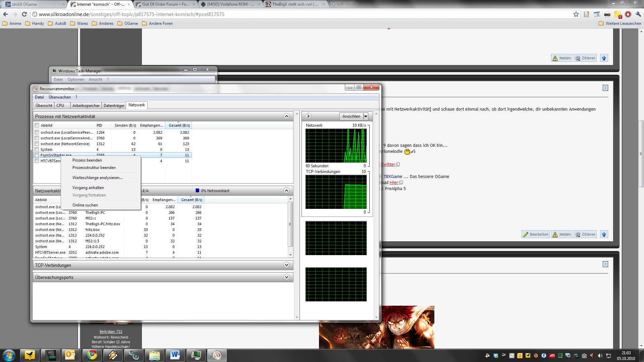The image size is (644, 362).
Task: Open Chrome's wrench settings menu
Action: coord(638,14)
